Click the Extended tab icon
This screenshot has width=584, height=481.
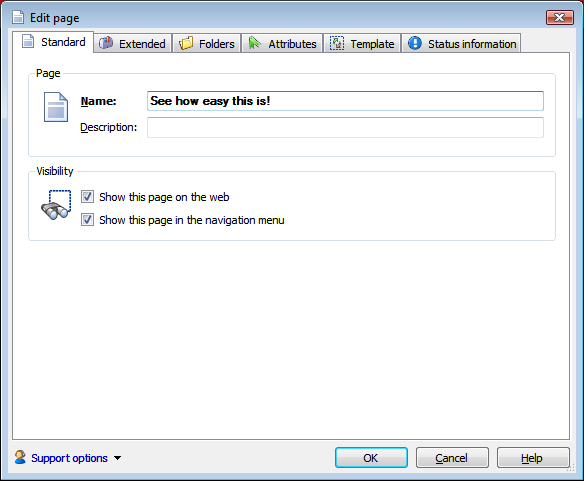106,43
